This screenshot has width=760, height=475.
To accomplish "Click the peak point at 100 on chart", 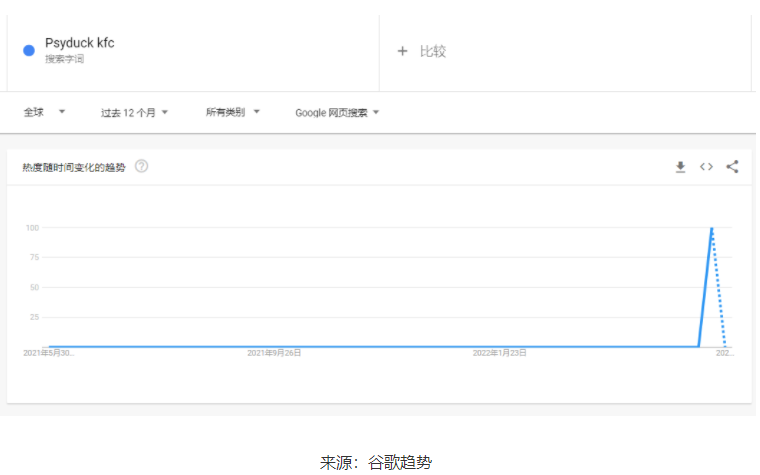I will pos(712,228).
